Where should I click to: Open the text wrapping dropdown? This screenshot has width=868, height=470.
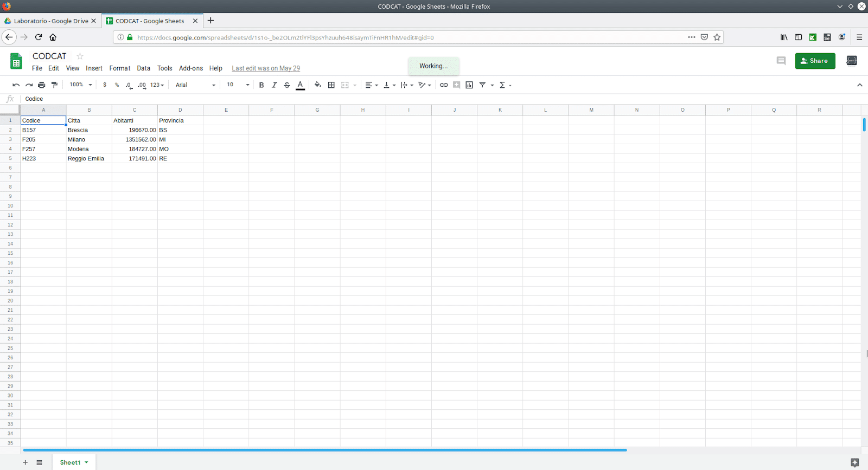(x=407, y=85)
